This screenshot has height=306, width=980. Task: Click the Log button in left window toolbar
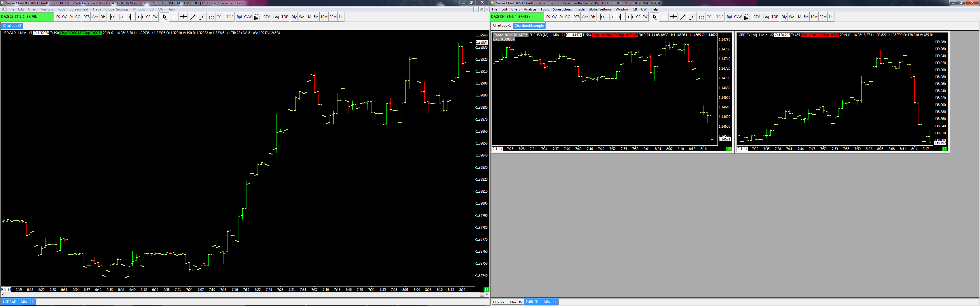[276, 17]
